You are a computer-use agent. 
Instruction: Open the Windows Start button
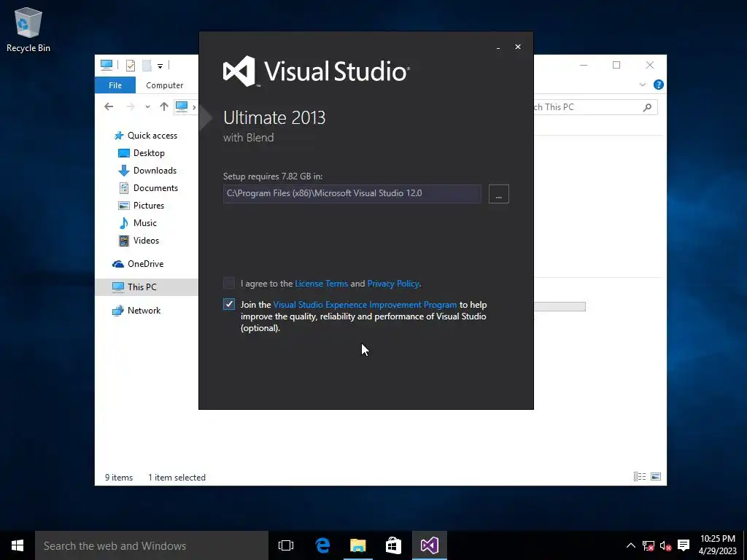click(x=18, y=545)
